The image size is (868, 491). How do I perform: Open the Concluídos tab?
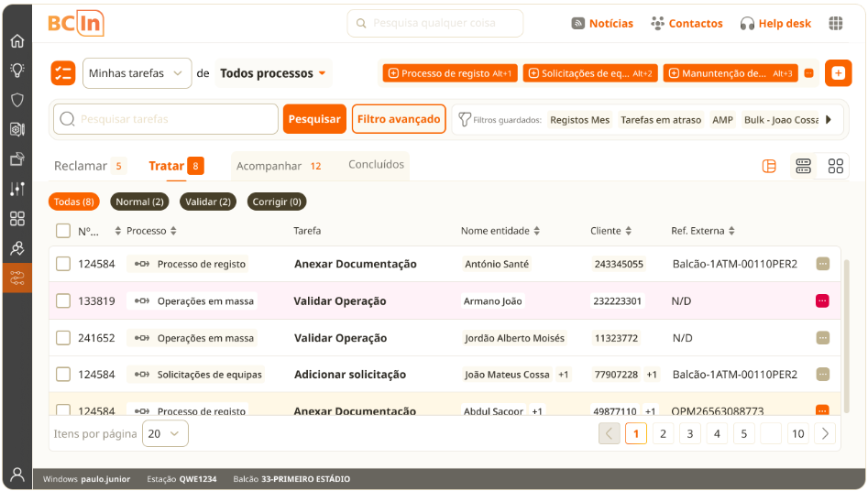(376, 164)
